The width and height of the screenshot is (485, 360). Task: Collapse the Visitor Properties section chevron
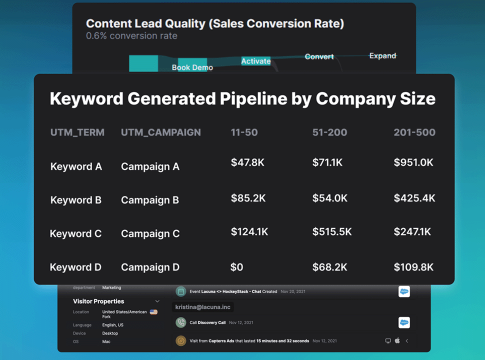157,301
